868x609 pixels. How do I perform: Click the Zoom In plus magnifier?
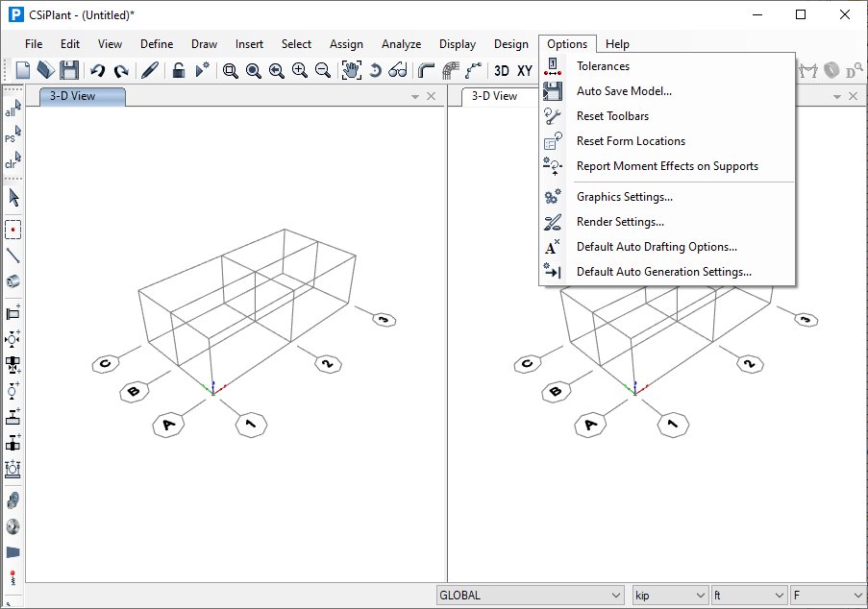click(x=300, y=71)
